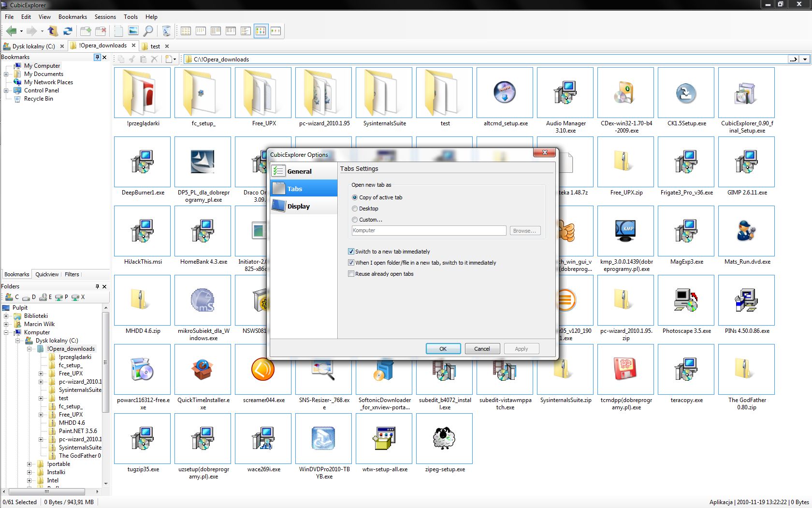Open the back history dropdown arrow
The width and height of the screenshot is (812, 508).
pos(21,31)
